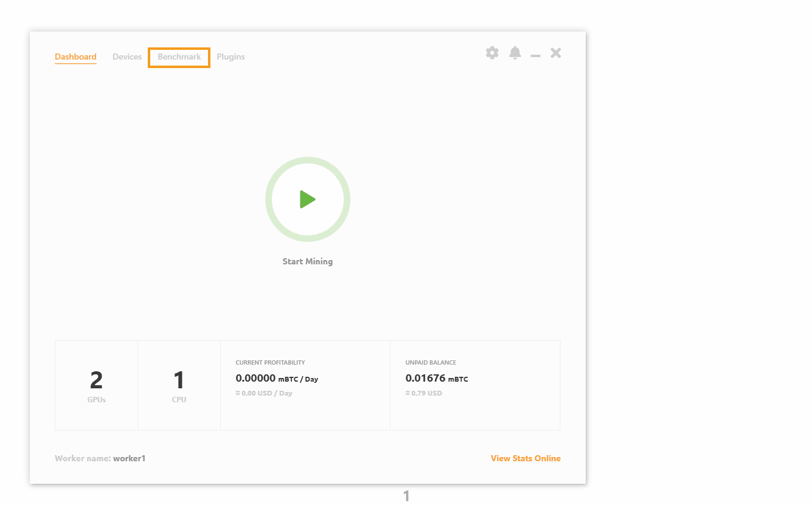Click the 0.01676 mBTC balance value
This screenshot has width=812, height=505.
tap(436, 378)
